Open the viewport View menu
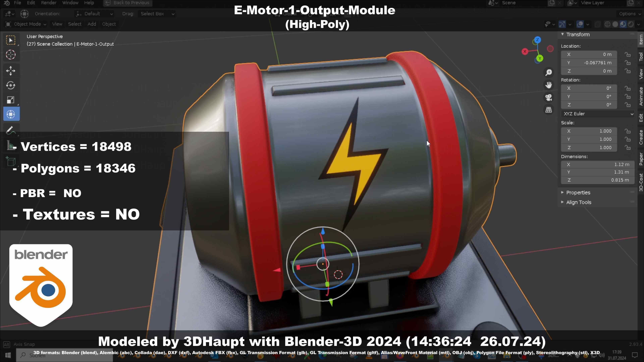644x362 pixels. pyautogui.click(x=57, y=24)
